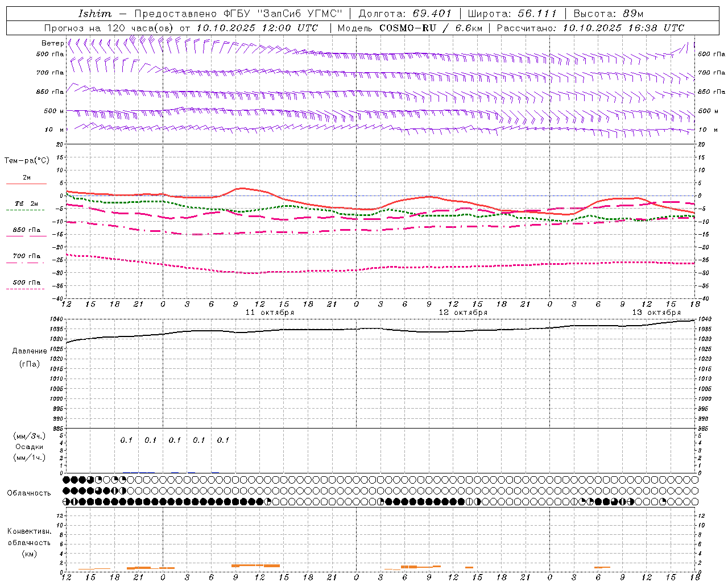The height and width of the screenshot is (582, 728).
Task: Click the "(мм/1ч.)" precipitation unit label
Action: (x=29, y=457)
